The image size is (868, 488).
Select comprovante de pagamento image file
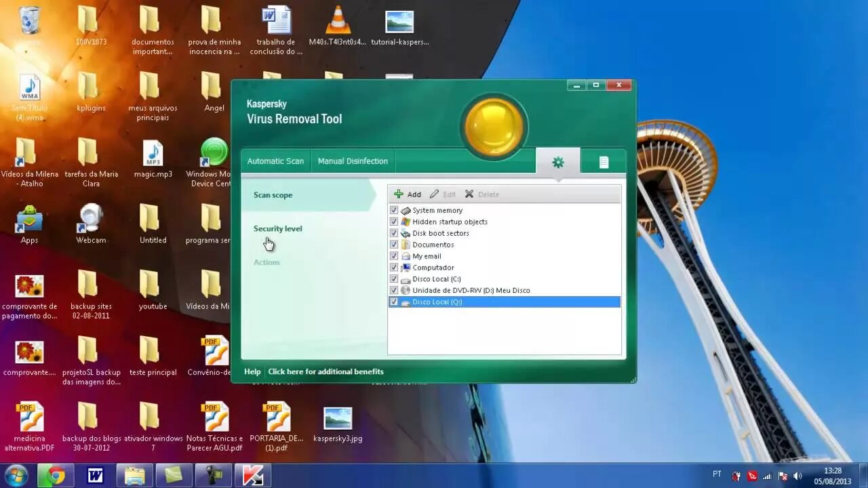coord(29,297)
